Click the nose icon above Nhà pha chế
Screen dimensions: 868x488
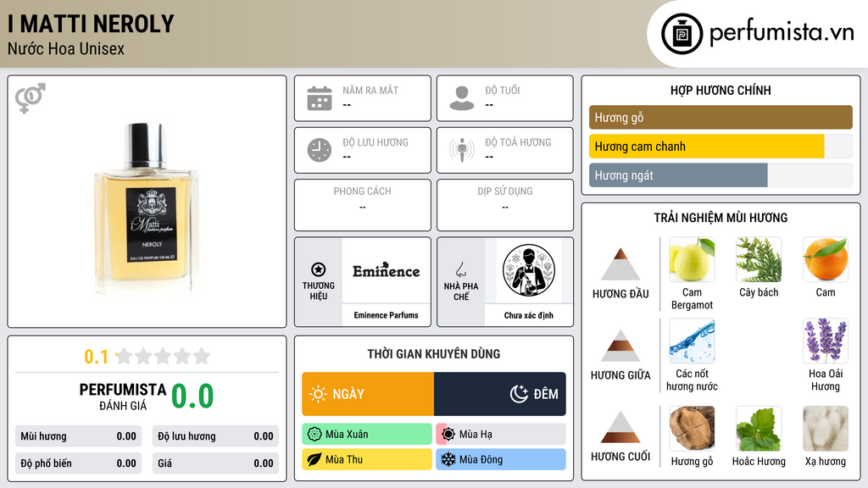pos(460,269)
